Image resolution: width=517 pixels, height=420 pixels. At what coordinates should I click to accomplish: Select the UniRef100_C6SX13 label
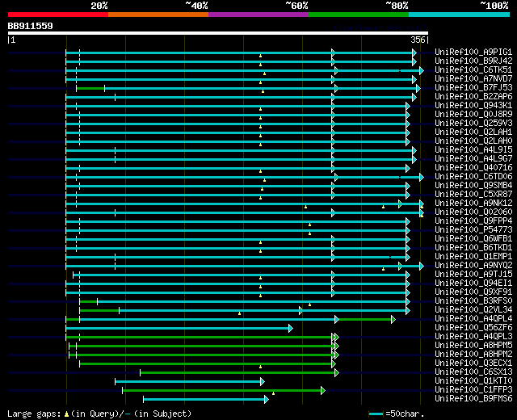[x=473, y=372]
